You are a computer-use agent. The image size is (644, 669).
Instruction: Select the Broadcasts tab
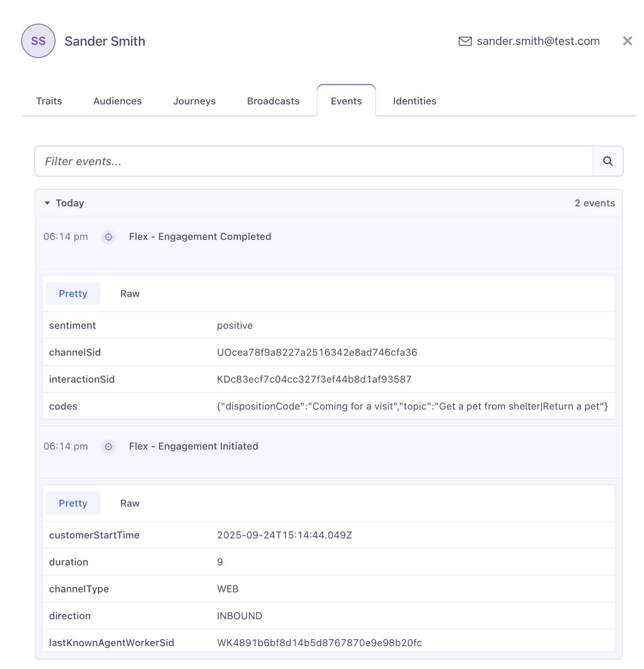click(273, 101)
